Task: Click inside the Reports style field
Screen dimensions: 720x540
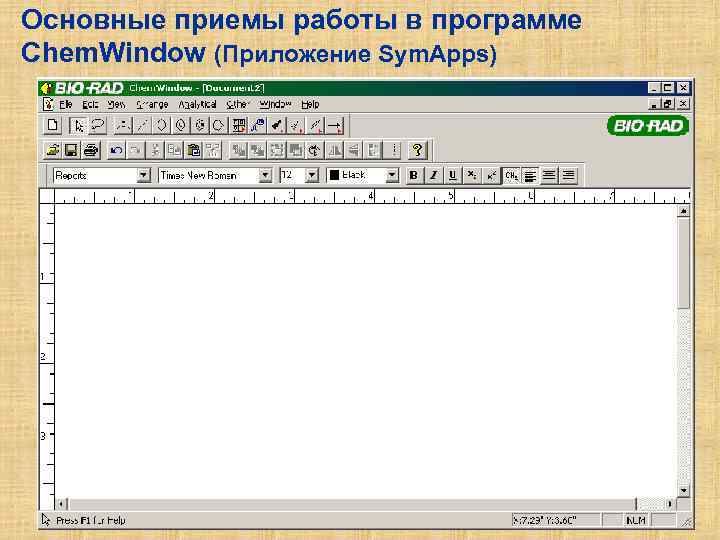Action: [x=95, y=175]
